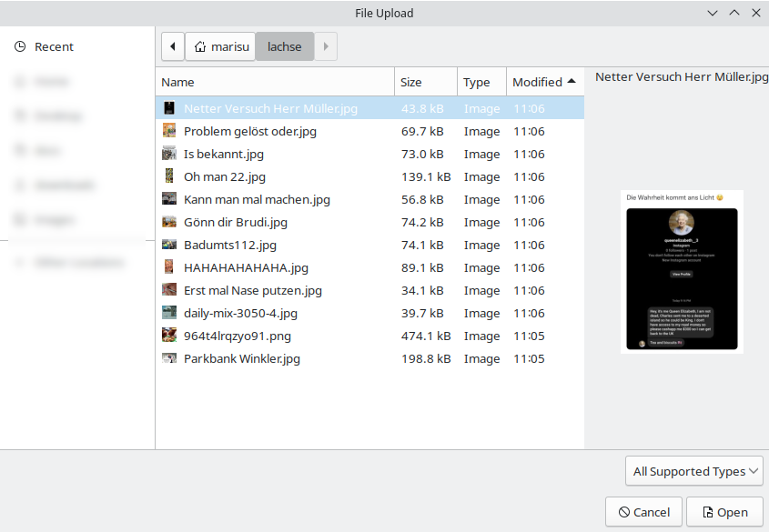Click the 198.8 kB size cell
Screen dimensions: 769x532
click(x=426, y=358)
